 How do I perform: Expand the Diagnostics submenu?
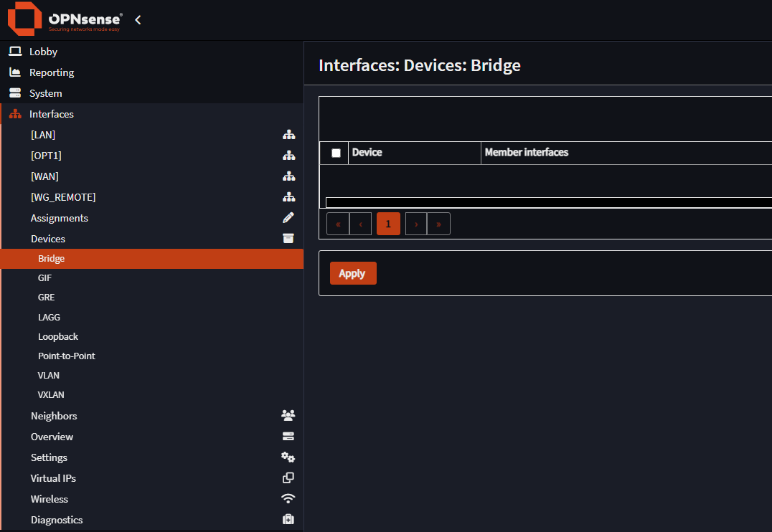(x=151, y=520)
